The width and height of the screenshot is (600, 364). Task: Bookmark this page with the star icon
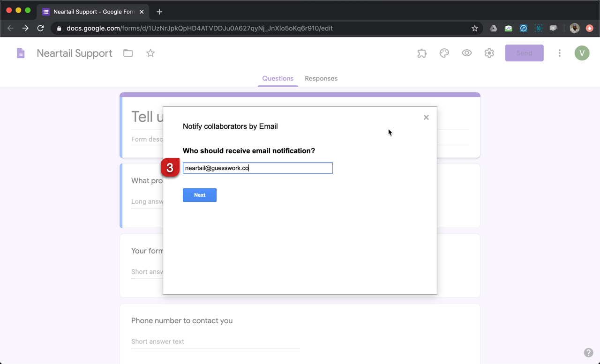[x=474, y=28]
